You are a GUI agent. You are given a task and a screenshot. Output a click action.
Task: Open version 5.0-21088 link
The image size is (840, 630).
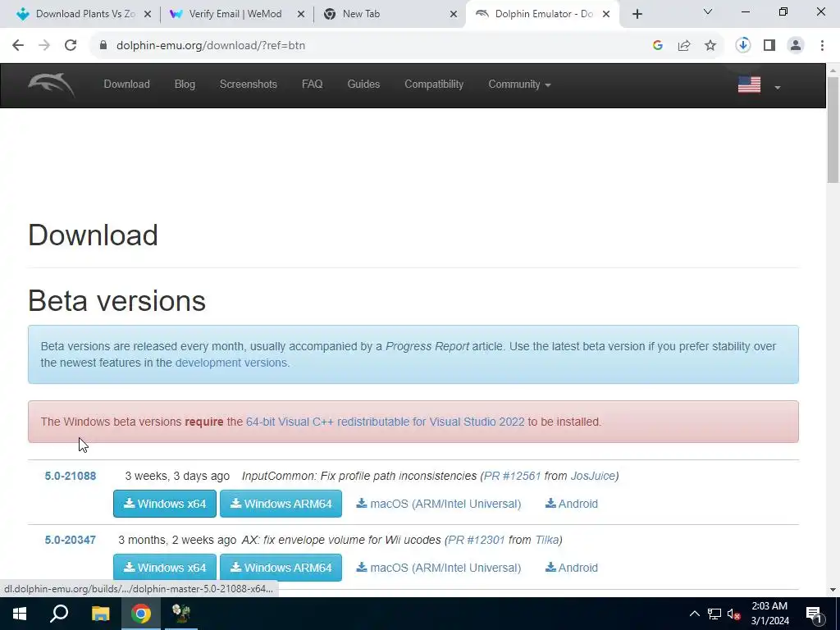71,476
